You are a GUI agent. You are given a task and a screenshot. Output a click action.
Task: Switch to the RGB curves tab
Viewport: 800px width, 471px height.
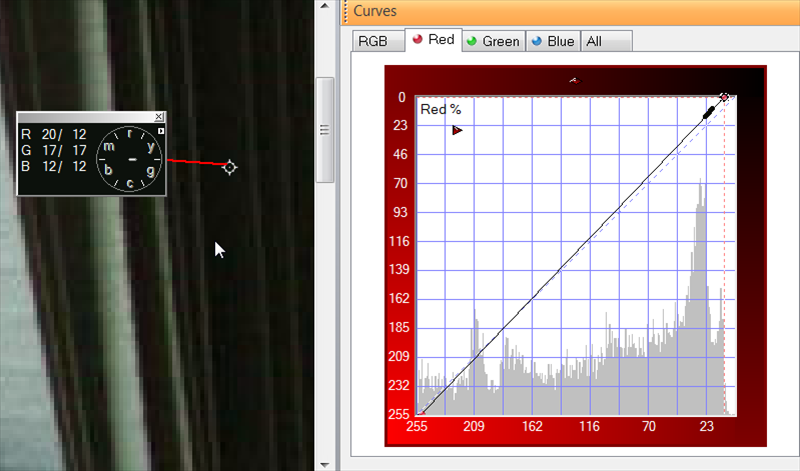pyautogui.click(x=378, y=41)
